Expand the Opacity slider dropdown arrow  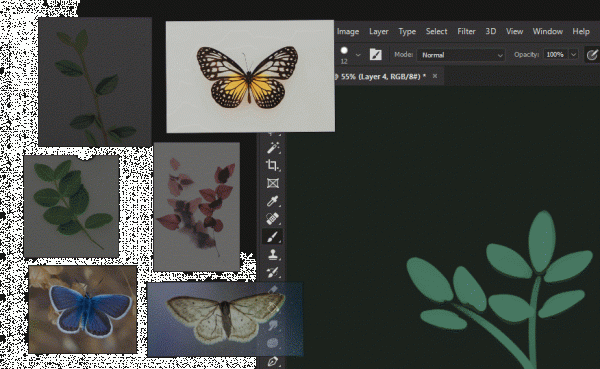tap(573, 55)
